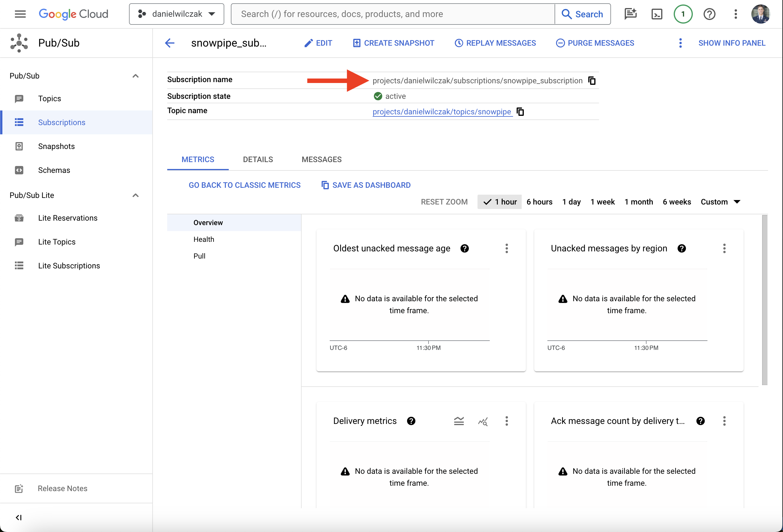Click the Search button
The width and height of the screenshot is (783, 532).
tap(583, 14)
